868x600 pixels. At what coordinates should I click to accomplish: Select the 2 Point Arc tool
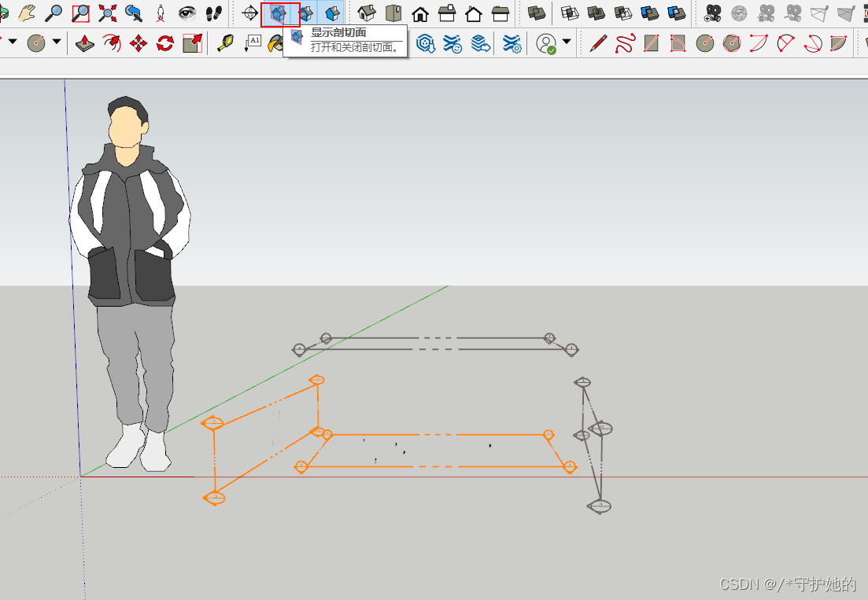pos(785,43)
